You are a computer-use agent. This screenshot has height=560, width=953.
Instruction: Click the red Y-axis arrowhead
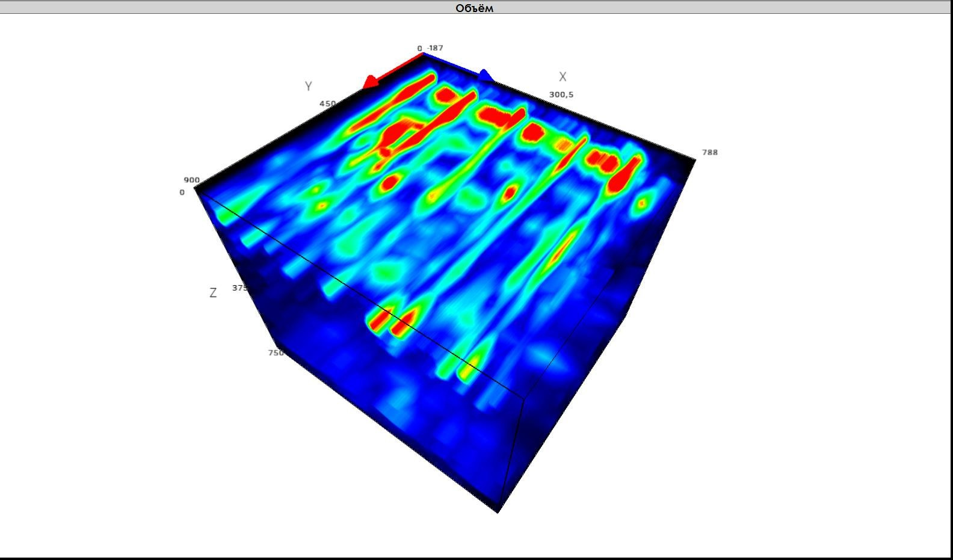[371, 82]
